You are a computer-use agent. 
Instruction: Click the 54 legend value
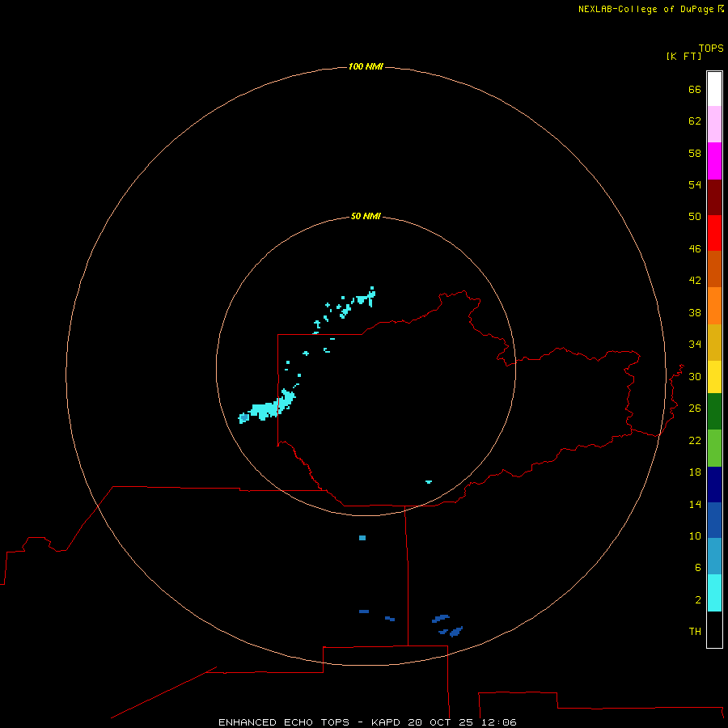point(695,185)
